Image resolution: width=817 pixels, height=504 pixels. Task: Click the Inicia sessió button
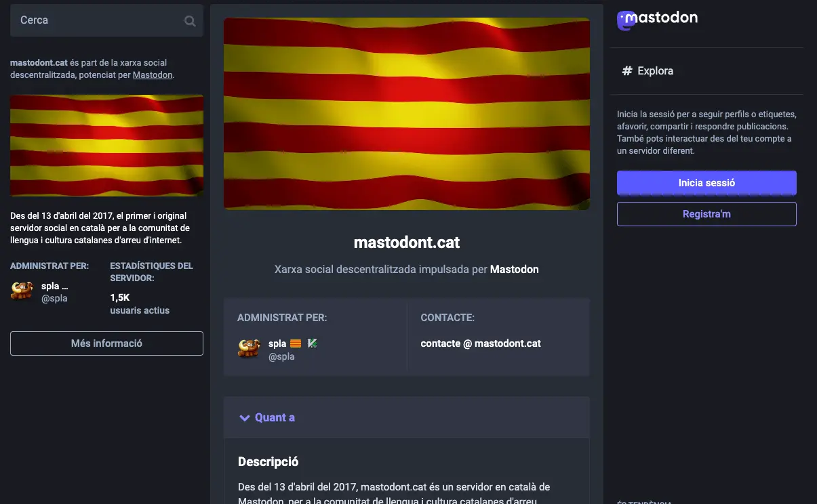(x=706, y=183)
